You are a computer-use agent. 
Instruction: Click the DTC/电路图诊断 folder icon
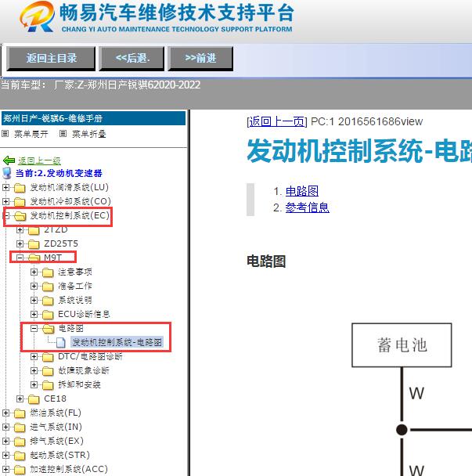(48, 357)
